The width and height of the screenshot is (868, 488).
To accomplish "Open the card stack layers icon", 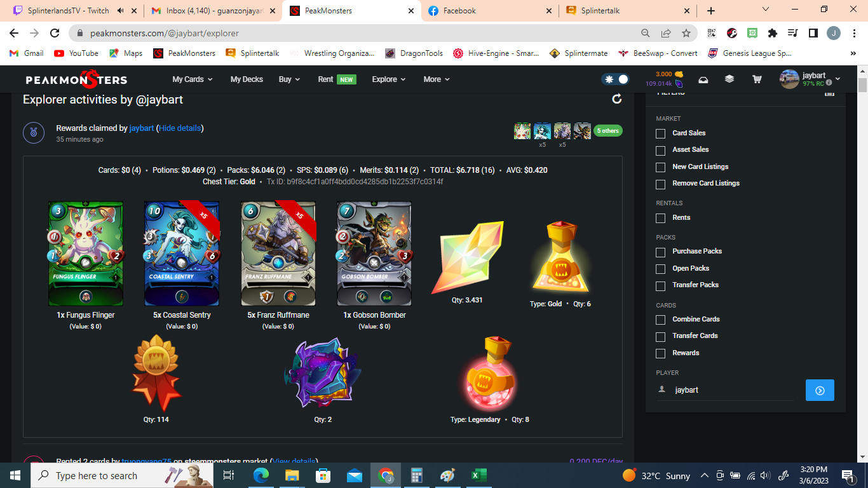I will tap(729, 79).
